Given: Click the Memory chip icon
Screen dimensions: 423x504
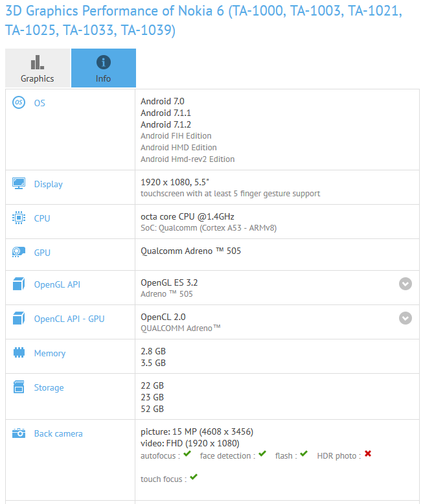Looking at the screenshot, I should [19, 353].
